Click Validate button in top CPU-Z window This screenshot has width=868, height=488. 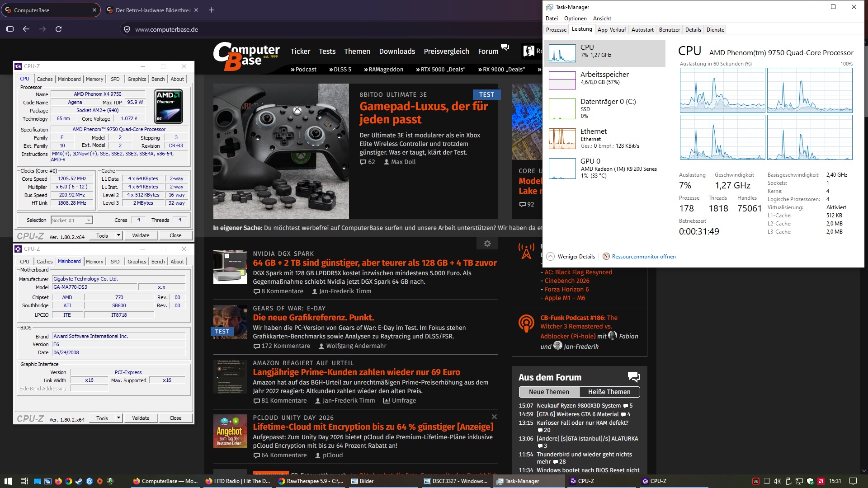pyautogui.click(x=141, y=235)
